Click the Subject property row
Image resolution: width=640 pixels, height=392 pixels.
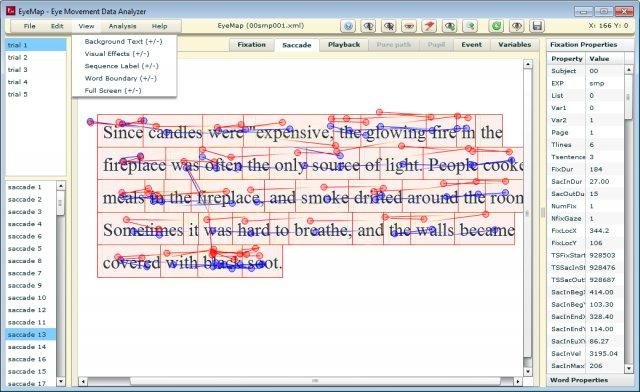pyautogui.click(x=585, y=71)
